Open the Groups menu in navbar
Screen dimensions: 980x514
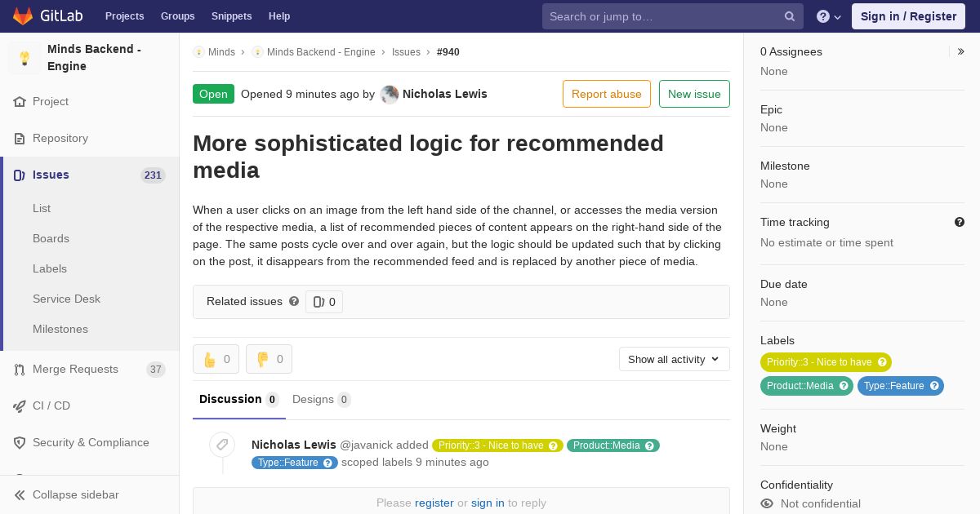[x=178, y=16]
